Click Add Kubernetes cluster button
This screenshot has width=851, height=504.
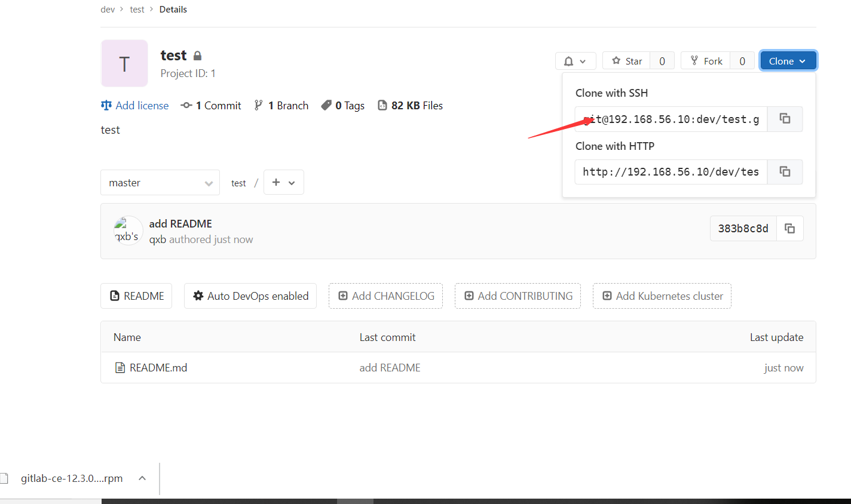point(662,296)
